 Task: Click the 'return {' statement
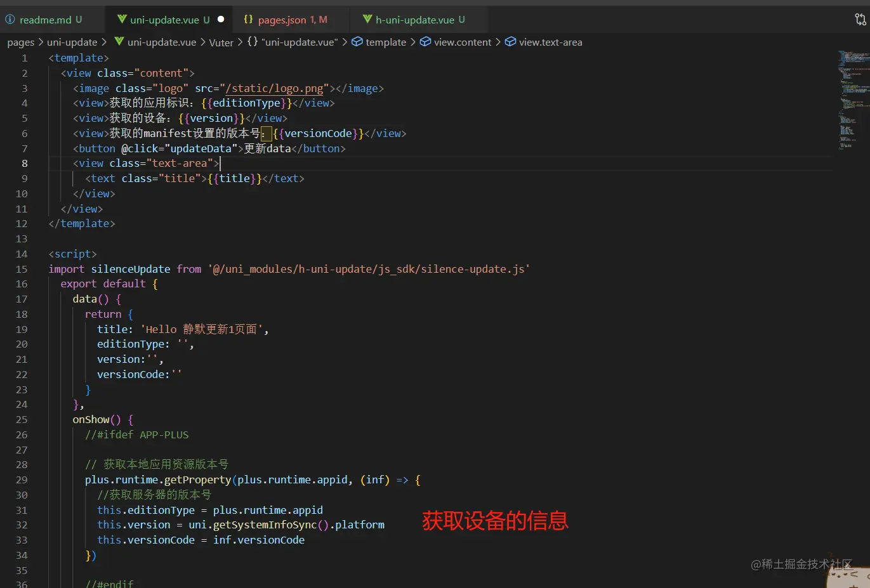click(x=109, y=314)
